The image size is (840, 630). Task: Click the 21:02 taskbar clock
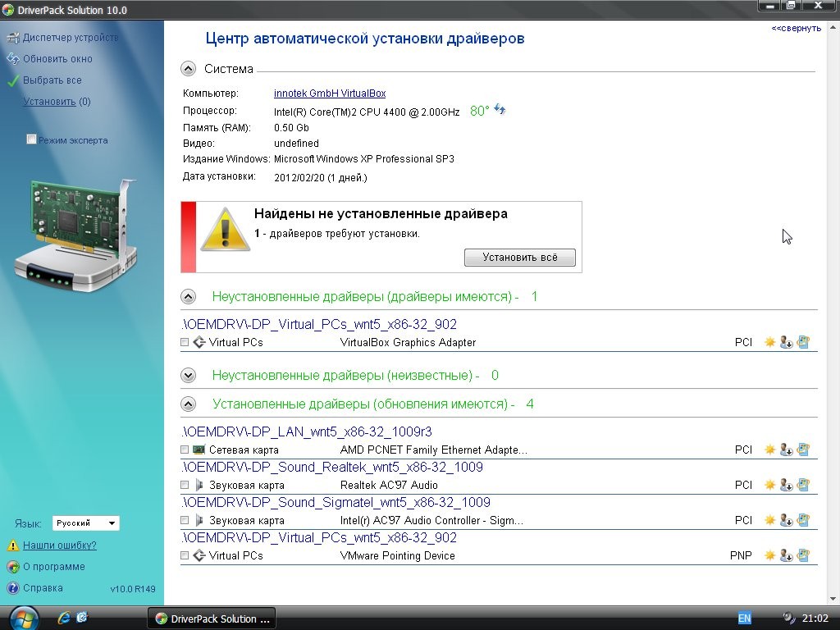click(815, 619)
